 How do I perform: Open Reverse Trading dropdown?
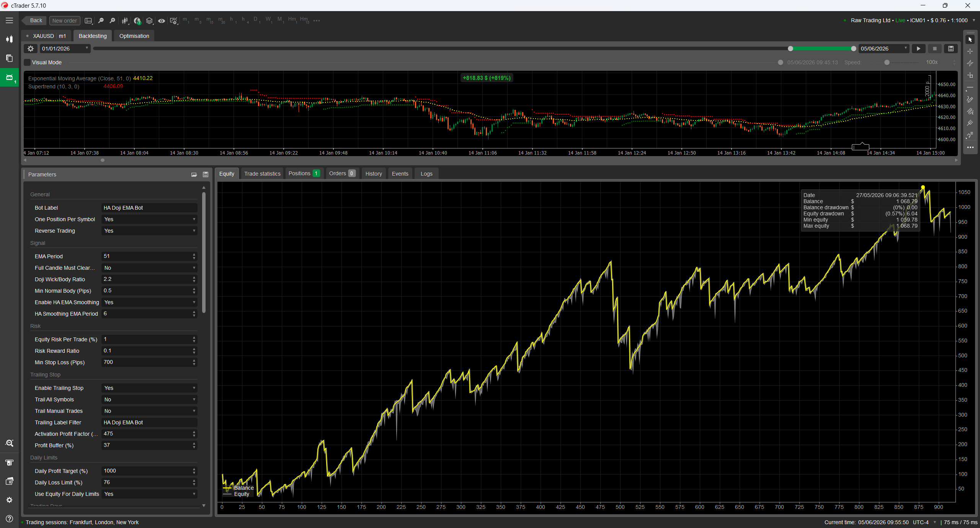pos(149,231)
